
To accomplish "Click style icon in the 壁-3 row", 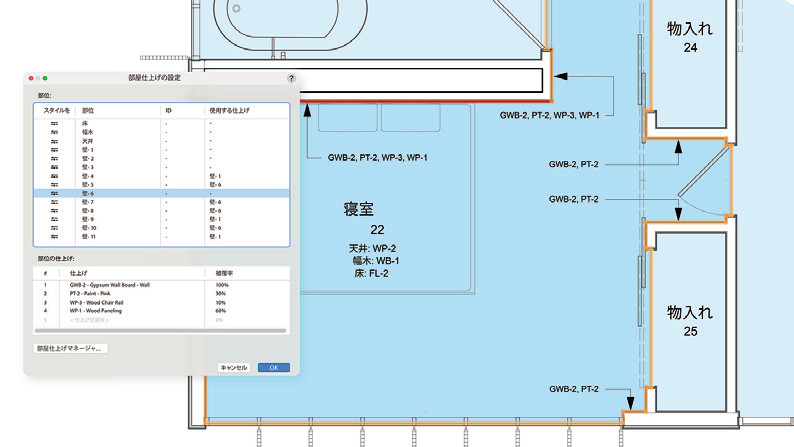I will (54, 167).
